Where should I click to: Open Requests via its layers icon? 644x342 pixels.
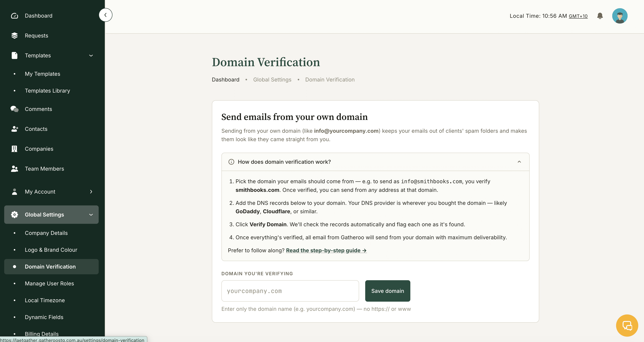(15, 36)
